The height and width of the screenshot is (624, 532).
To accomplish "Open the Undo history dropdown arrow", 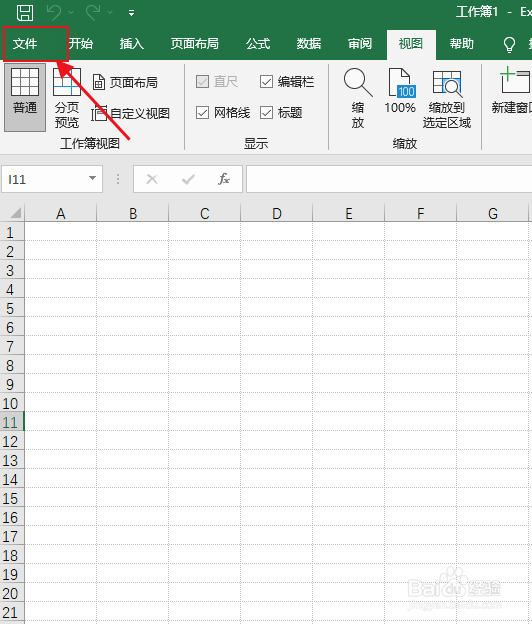I will pos(71,13).
